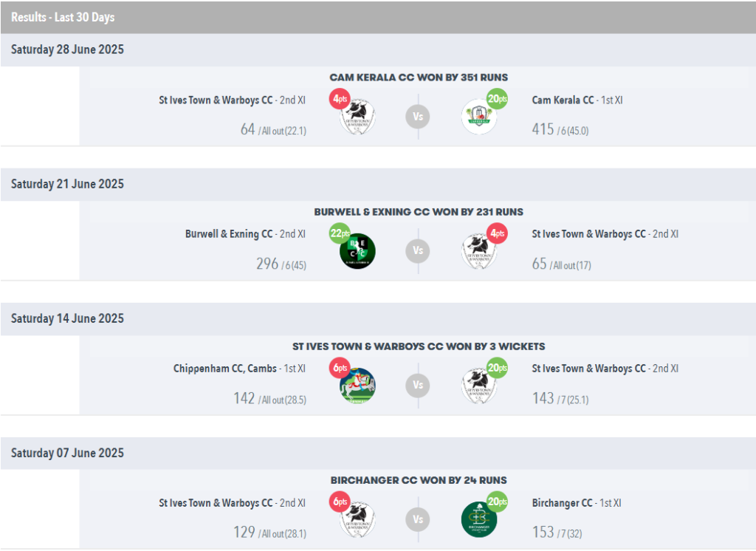Screen dimensions: 756x551
Task: Click St Ives crest in 07 June match
Action: [357, 520]
